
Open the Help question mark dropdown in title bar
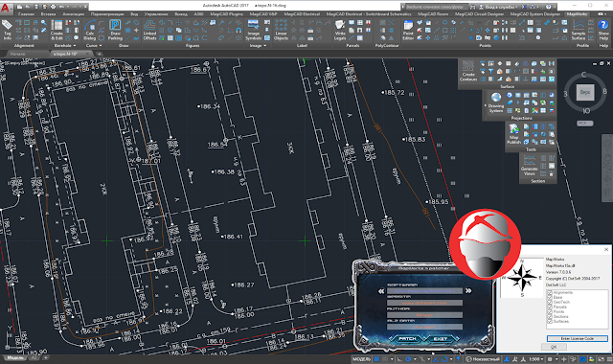555,7
